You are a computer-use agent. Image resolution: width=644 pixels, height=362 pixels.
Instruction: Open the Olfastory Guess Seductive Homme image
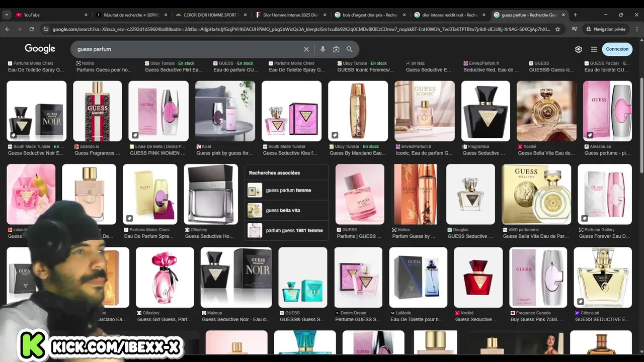tap(211, 194)
